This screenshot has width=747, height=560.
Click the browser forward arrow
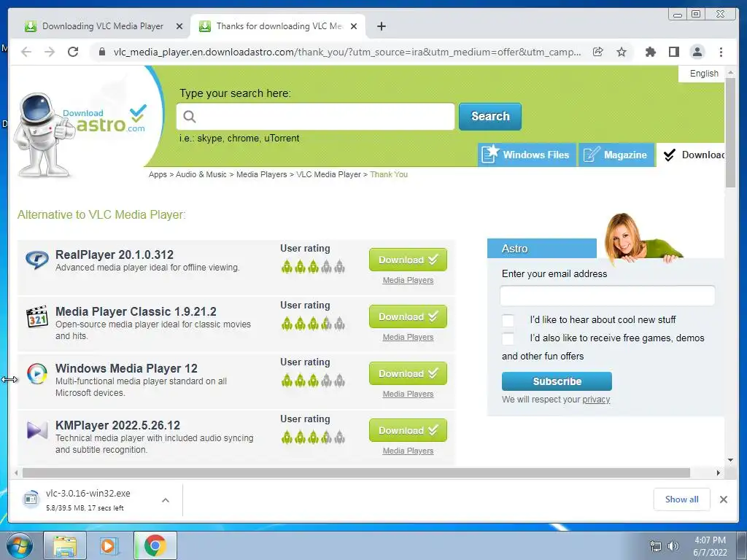(50, 52)
